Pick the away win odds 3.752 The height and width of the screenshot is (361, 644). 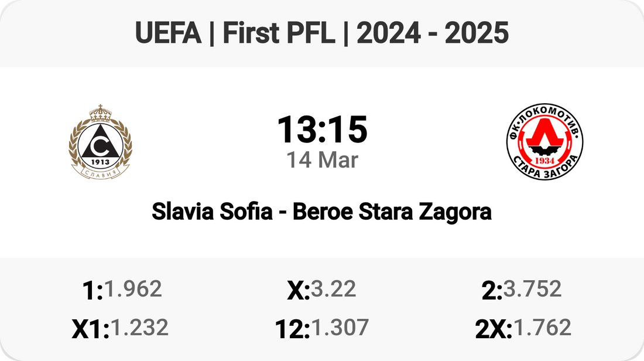(532, 289)
